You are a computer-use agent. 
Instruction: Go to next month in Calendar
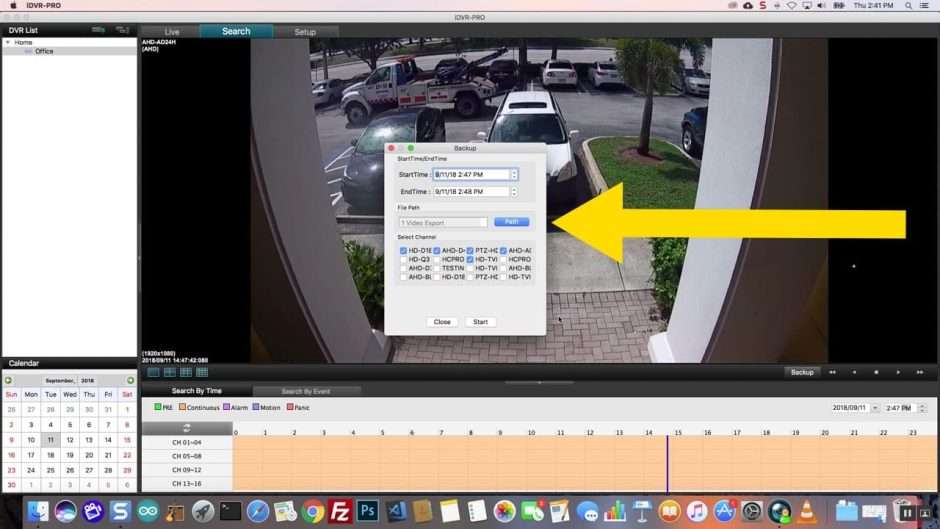click(130, 380)
